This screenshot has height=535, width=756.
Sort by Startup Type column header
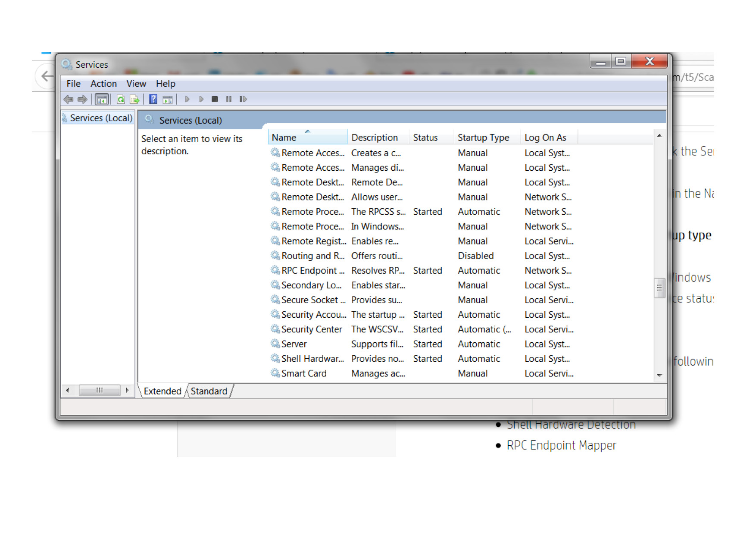click(x=483, y=138)
